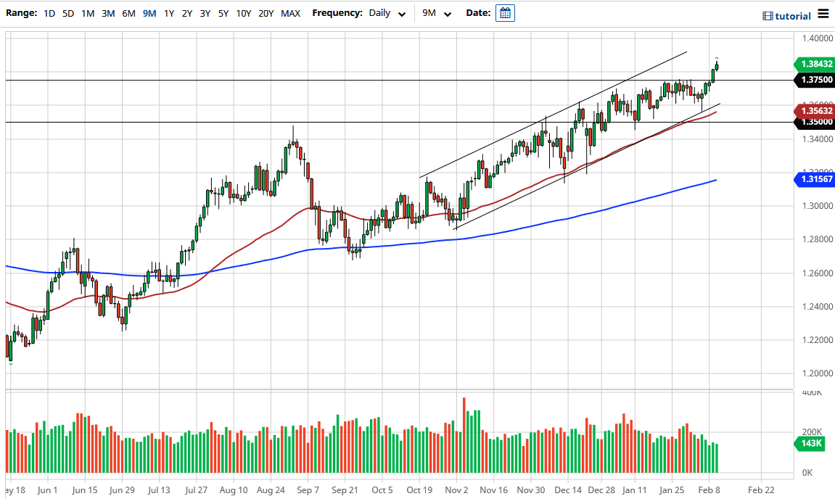The image size is (835, 504).
Task: Open the Date calendar picker
Action: 503,12
